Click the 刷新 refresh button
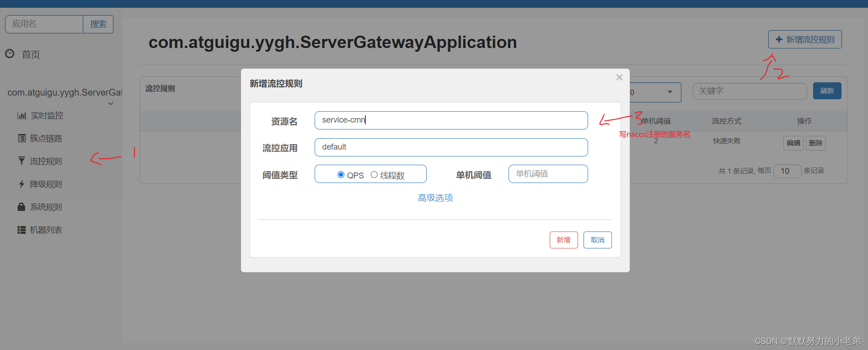The image size is (868, 350). point(827,91)
